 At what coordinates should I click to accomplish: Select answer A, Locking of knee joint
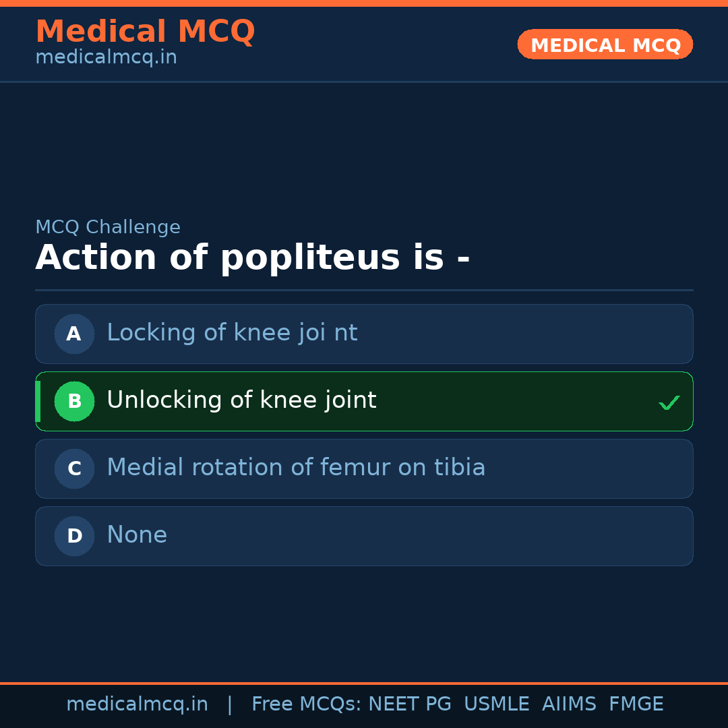364,334
